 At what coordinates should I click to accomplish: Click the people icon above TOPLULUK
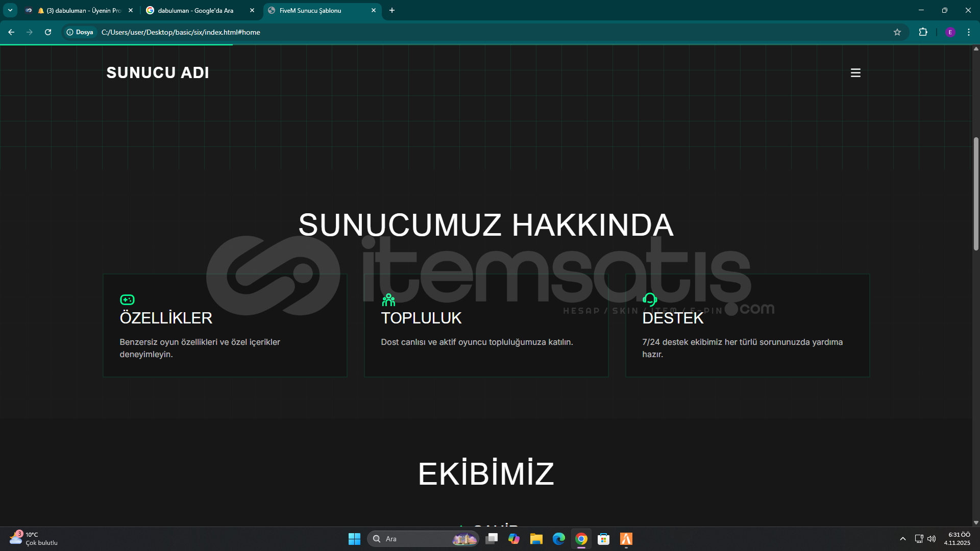(388, 299)
